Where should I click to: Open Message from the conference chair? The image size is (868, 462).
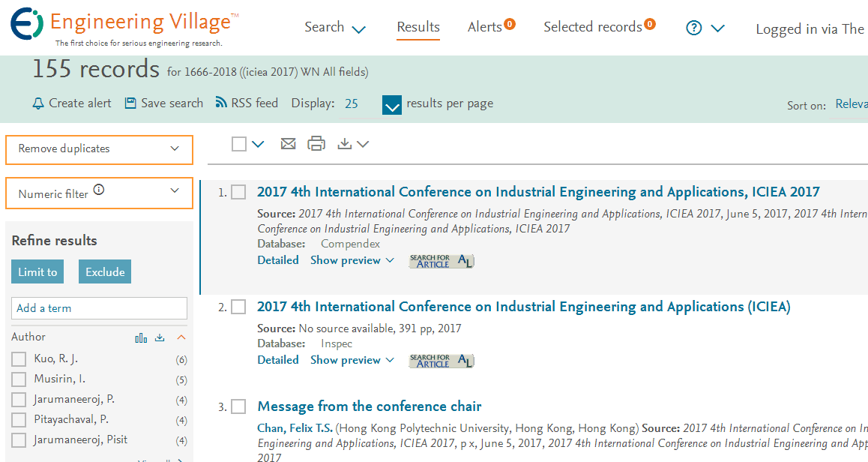tap(370, 406)
